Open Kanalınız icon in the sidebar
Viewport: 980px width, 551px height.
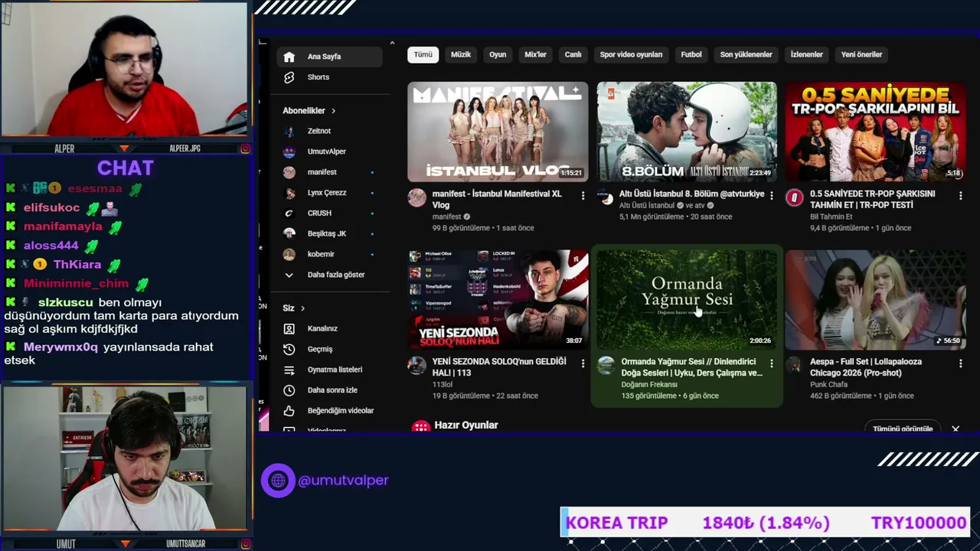click(x=289, y=328)
